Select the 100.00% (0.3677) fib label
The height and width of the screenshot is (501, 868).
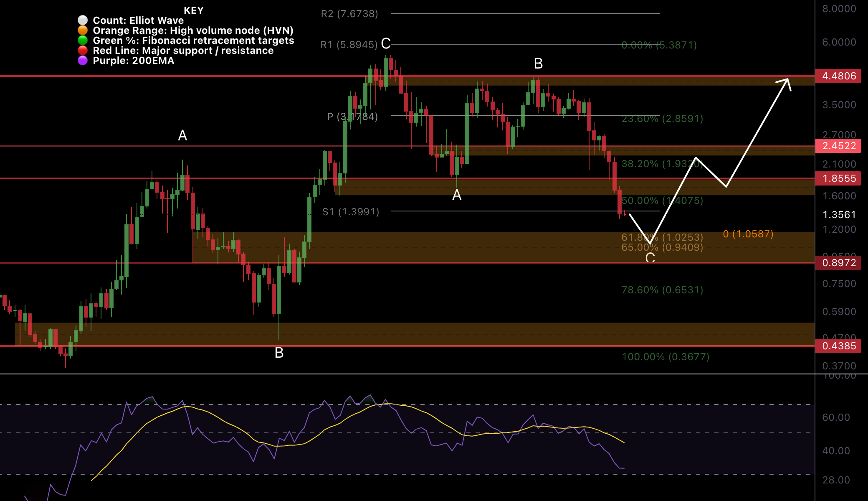coord(666,356)
